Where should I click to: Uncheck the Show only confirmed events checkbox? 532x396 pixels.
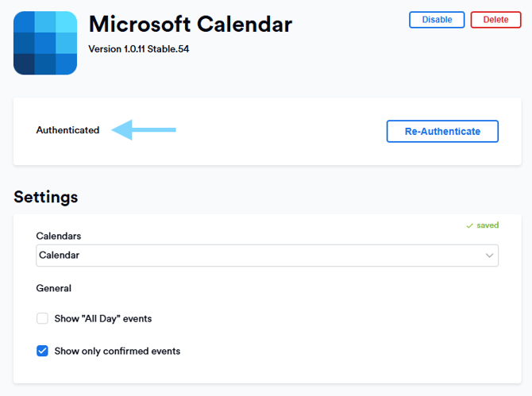tap(43, 351)
